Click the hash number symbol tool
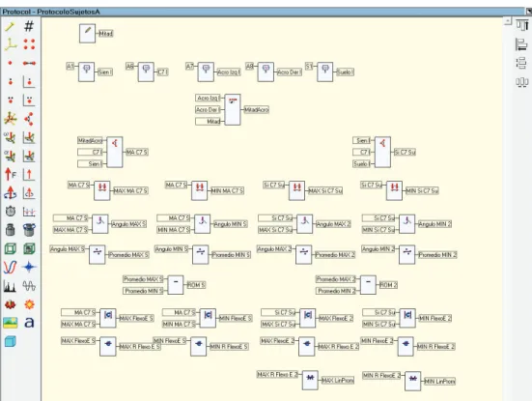The width and height of the screenshot is (532, 401). (29, 26)
